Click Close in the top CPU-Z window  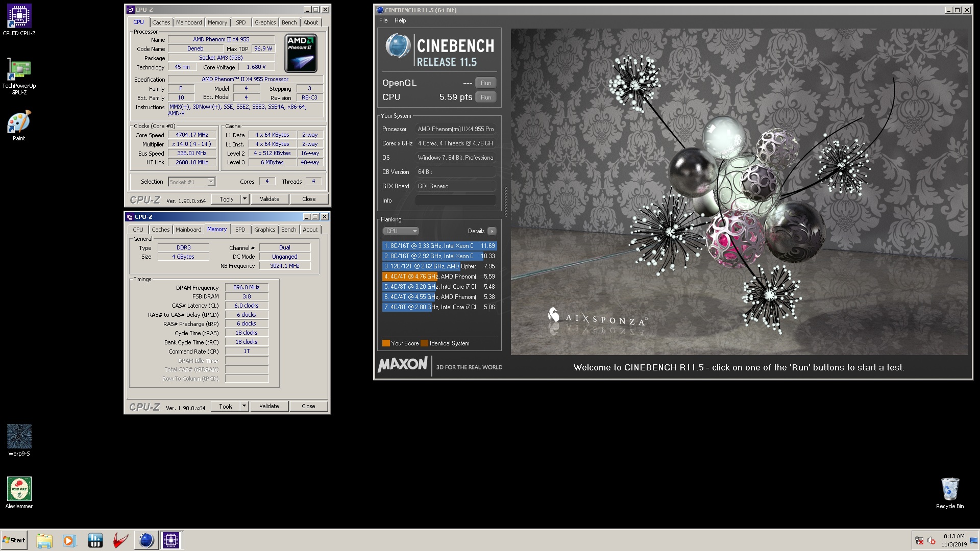(309, 199)
